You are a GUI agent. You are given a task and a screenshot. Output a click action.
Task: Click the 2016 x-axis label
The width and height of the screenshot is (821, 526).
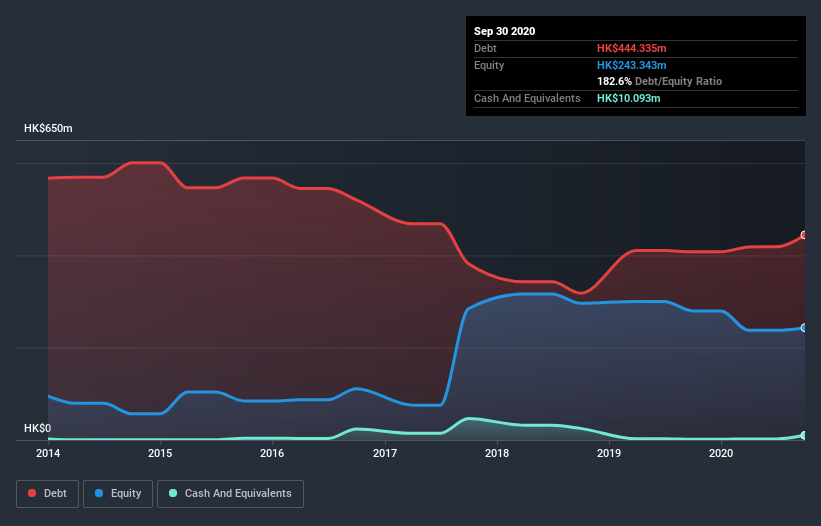coord(272,453)
